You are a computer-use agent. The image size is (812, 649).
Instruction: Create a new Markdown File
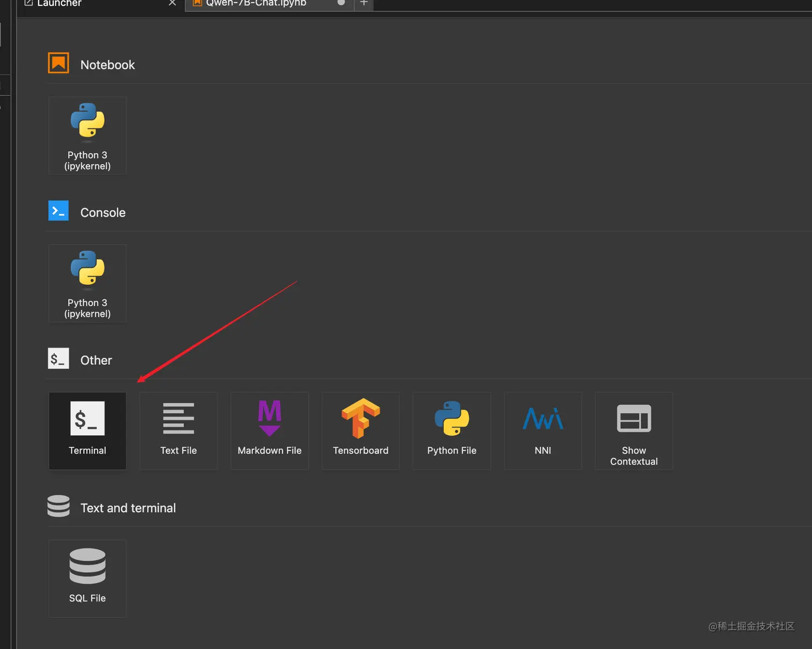coord(270,430)
